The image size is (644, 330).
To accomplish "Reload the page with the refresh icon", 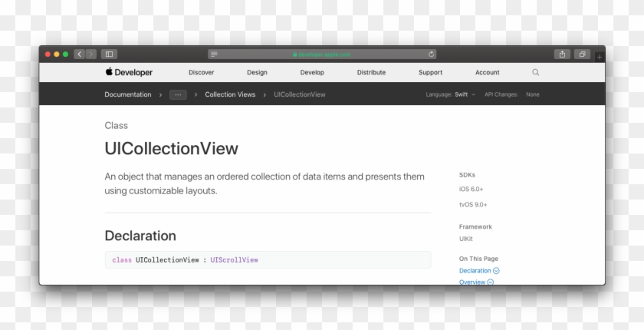I will (x=431, y=54).
